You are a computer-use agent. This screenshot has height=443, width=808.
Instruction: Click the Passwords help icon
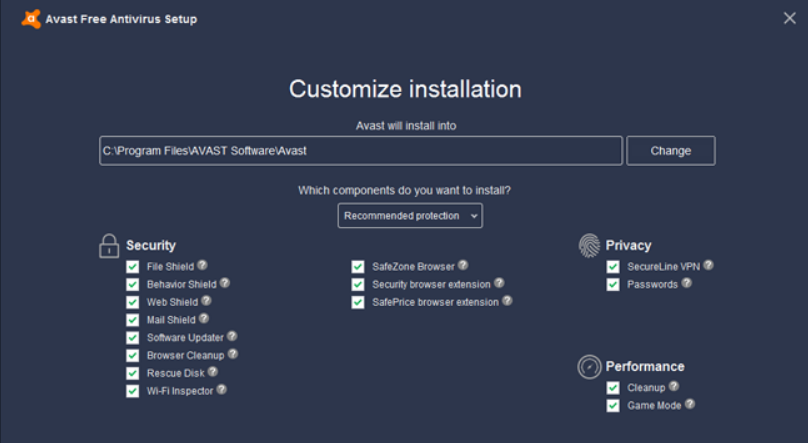tap(686, 283)
